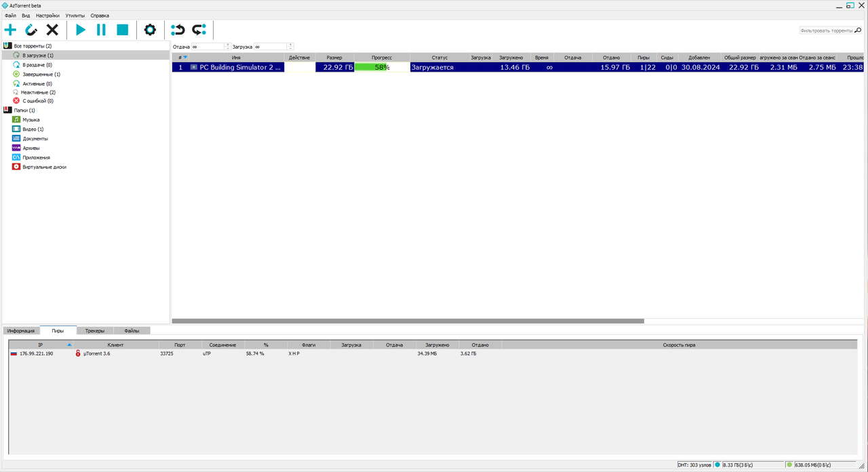Click the right-pointing arrow queue icon

point(199,30)
